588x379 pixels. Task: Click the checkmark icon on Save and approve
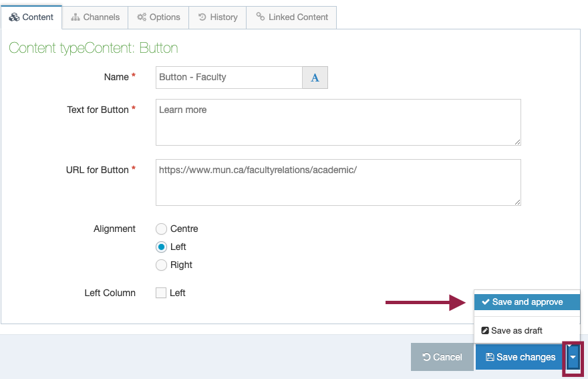[x=486, y=301]
